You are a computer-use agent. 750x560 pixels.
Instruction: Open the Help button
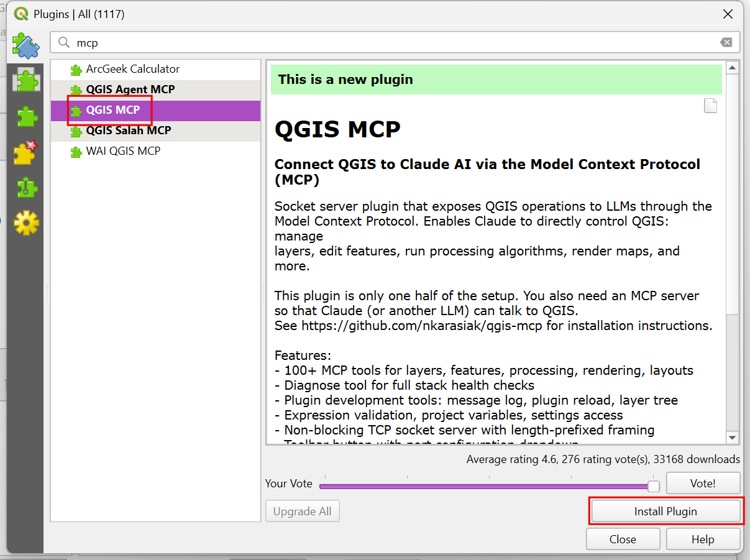tap(703, 539)
